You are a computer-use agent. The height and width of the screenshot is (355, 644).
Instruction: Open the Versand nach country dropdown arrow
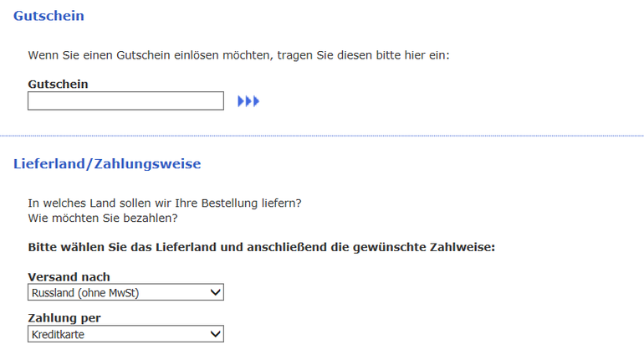pos(215,292)
